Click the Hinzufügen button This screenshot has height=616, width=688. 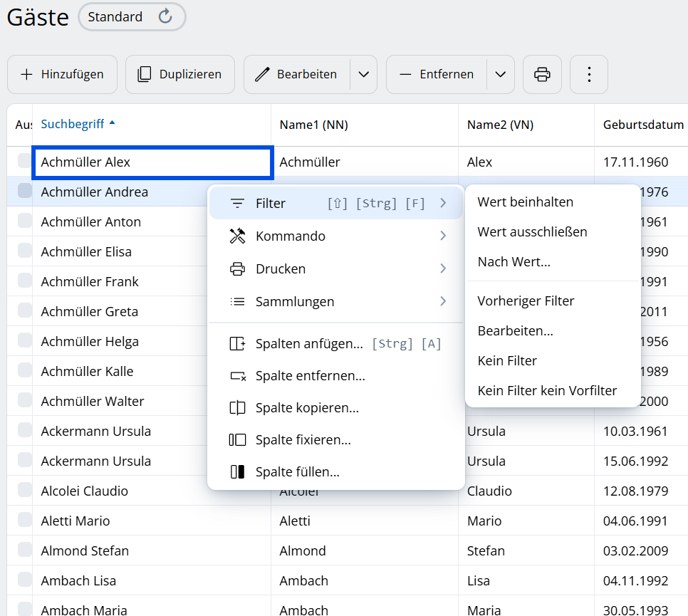tap(62, 75)
